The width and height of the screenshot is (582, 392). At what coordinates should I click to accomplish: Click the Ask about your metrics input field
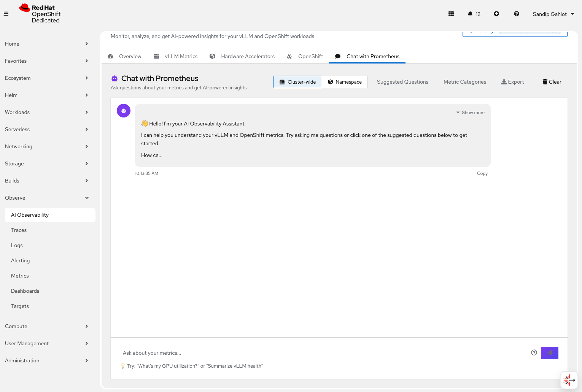pos(319,353)
